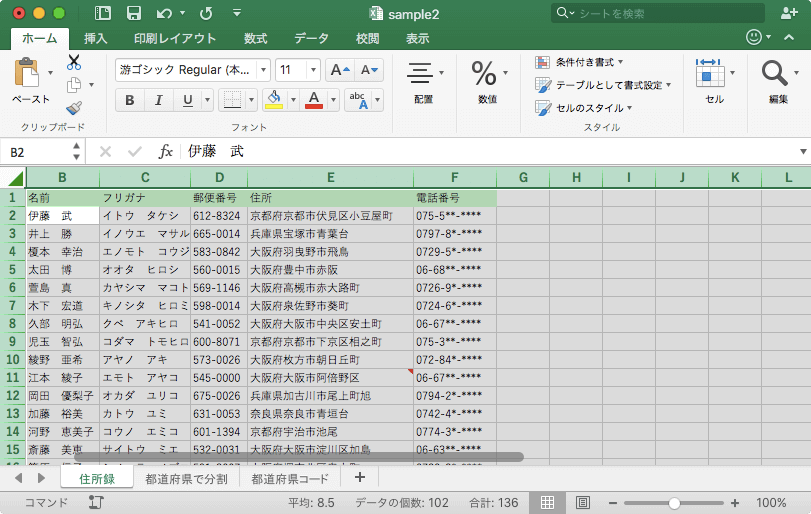The height and width of the screenshot is (514, 811).
Task: Click the zoom slider handle
Action: 674,503
